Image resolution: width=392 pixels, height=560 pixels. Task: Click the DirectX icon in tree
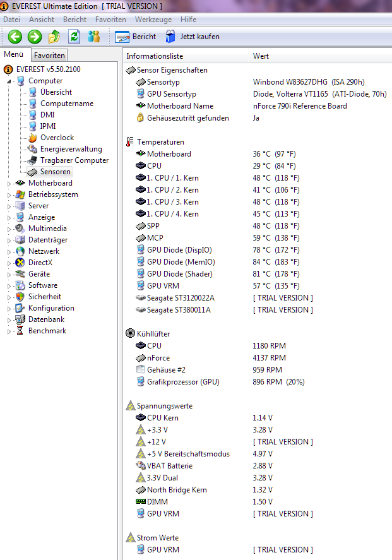pos(21,263)
